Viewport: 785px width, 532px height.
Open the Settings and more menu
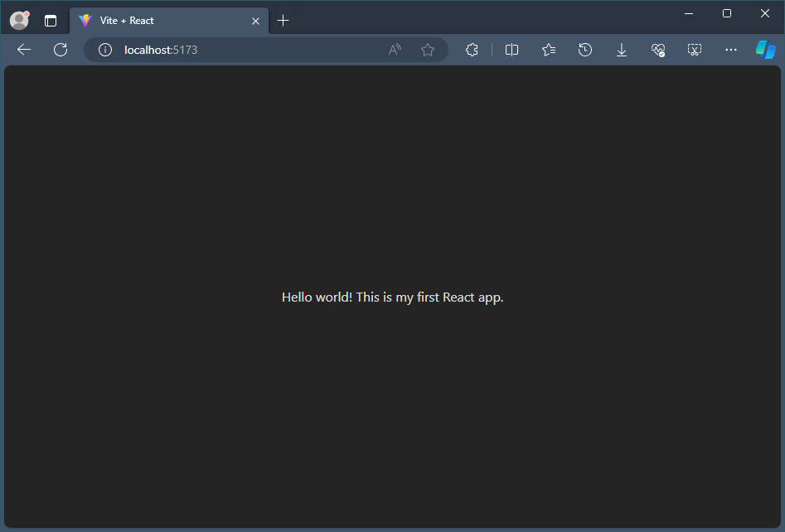pos(730,50)
